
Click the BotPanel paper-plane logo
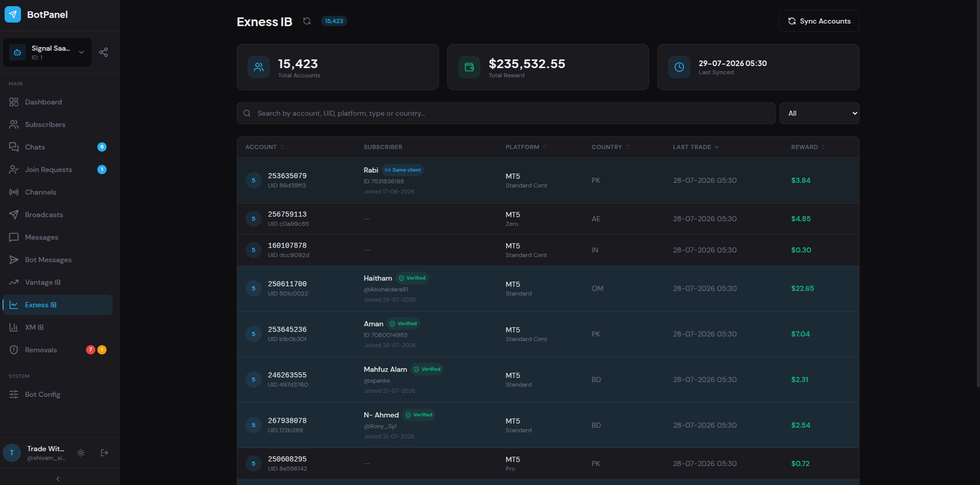coord(13,14)
